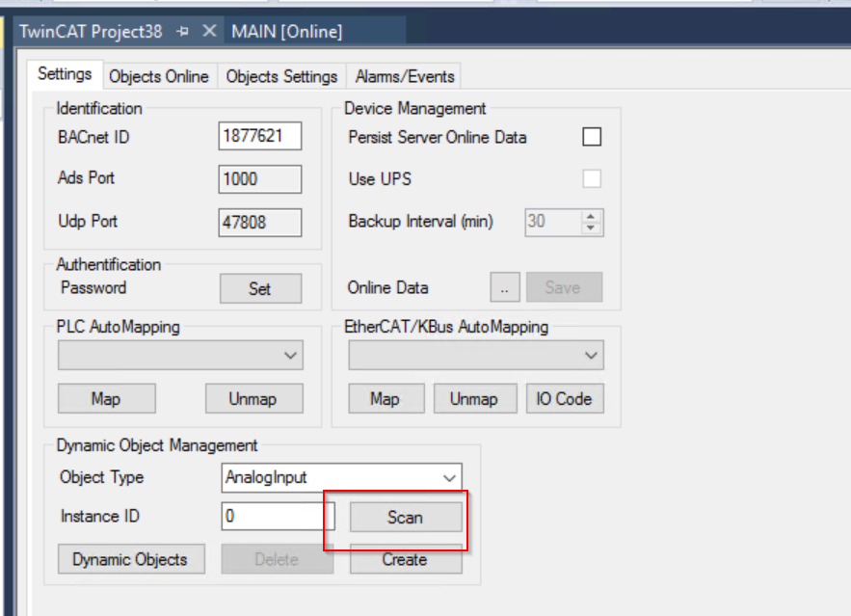Pin the TwinCAT Project38 document tab

point(182,32)
